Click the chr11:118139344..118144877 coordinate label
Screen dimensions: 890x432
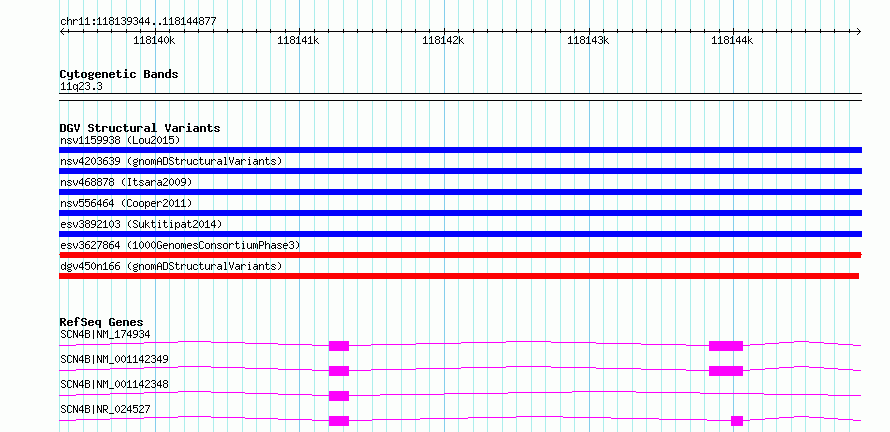pyautogui.click(x=138, y=22)
